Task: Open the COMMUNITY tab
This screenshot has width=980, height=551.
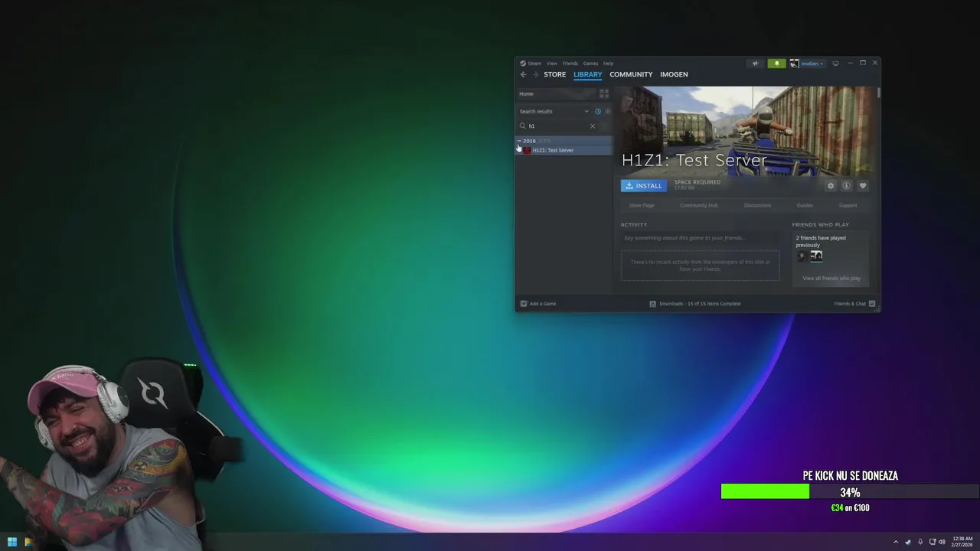Action: 631,74
